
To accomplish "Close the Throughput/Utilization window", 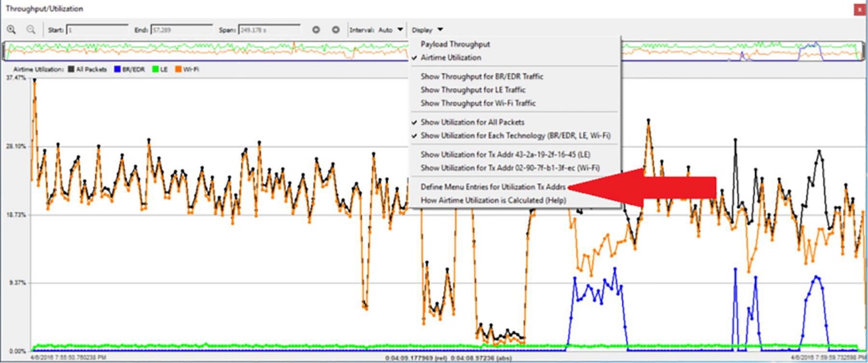I will 859,9.
